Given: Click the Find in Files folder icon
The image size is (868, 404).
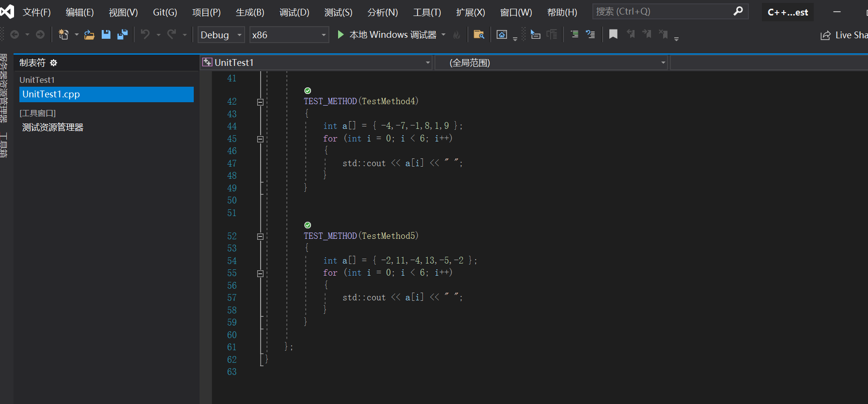Looking at the screenshot, I should click(479, 34).
